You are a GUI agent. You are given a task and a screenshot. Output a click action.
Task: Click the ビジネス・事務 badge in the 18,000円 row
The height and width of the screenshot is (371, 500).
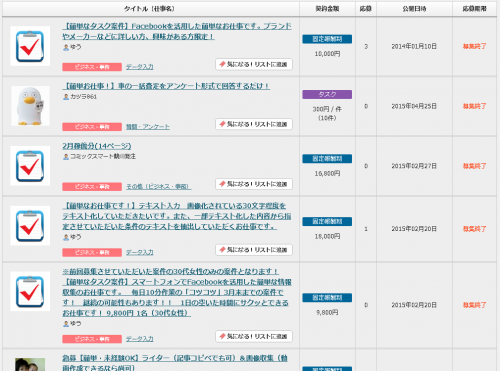[x=92, y=252]
